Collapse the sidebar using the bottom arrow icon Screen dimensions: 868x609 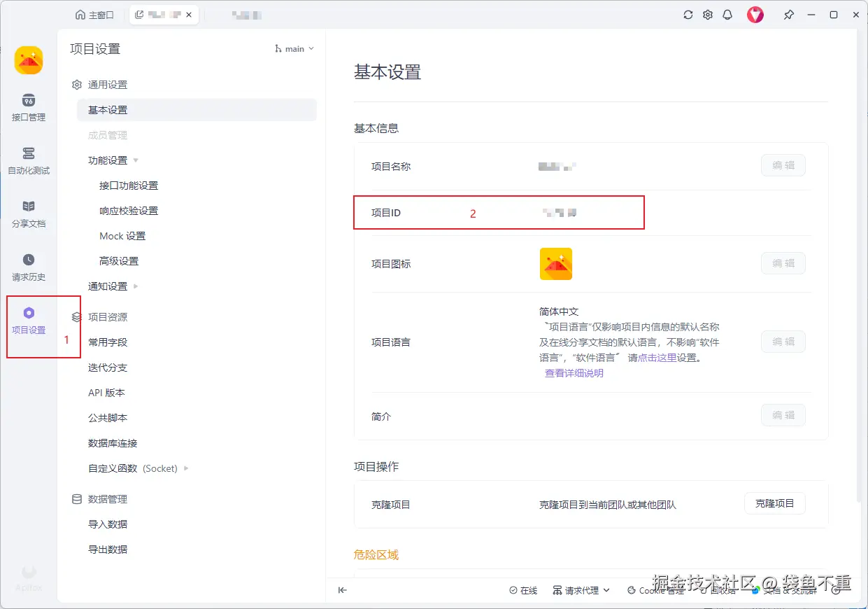(342, 590)
